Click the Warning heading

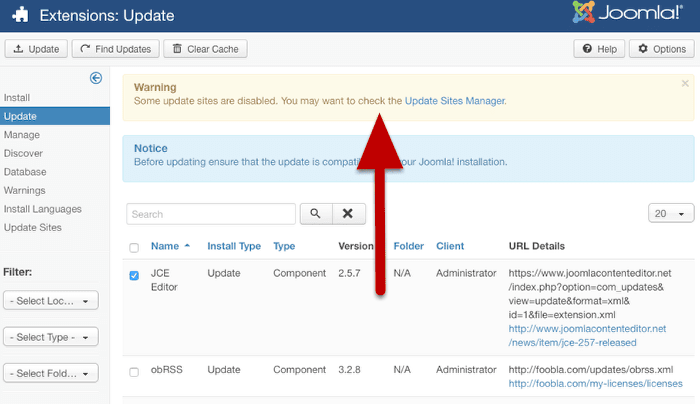coord(155,87)
